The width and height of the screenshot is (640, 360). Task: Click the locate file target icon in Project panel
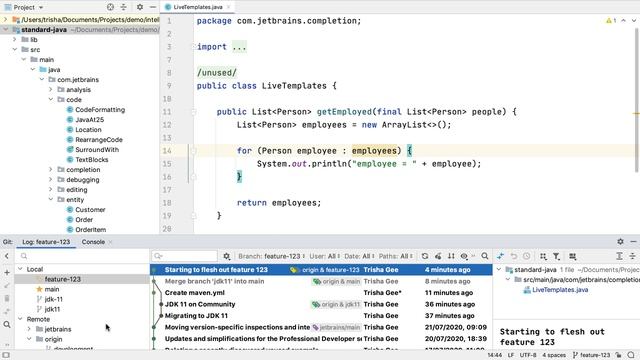pyautogui.click(x=110, y=7)
